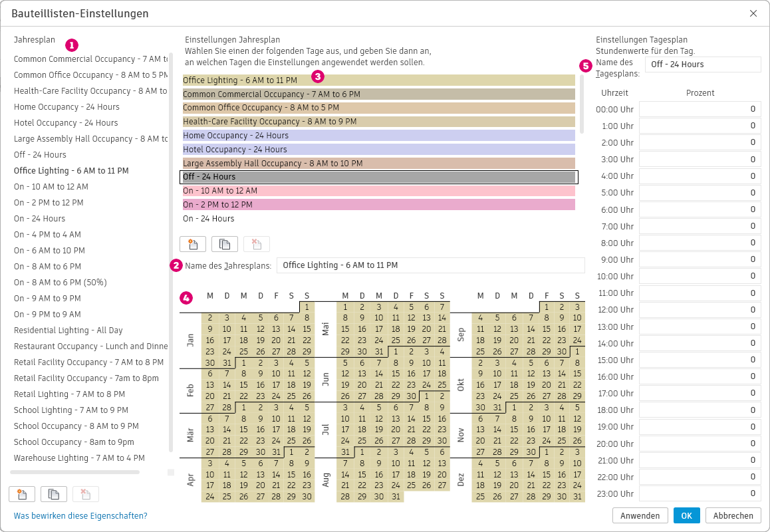Select 'On - 9 PM to 9 AM' Jahresplan
The height and width of the screenshot is (532, 770).
coord(47,315)
